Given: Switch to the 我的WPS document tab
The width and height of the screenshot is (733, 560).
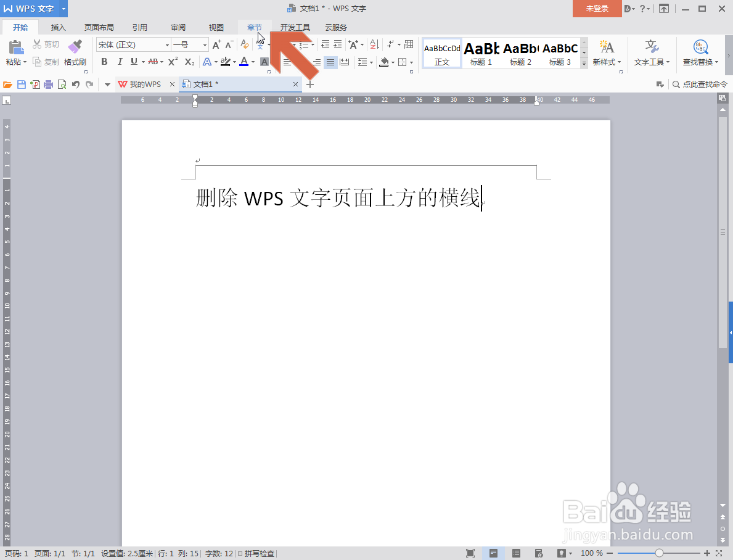Looking at the screenshot, I should click(x=145, y=84).
